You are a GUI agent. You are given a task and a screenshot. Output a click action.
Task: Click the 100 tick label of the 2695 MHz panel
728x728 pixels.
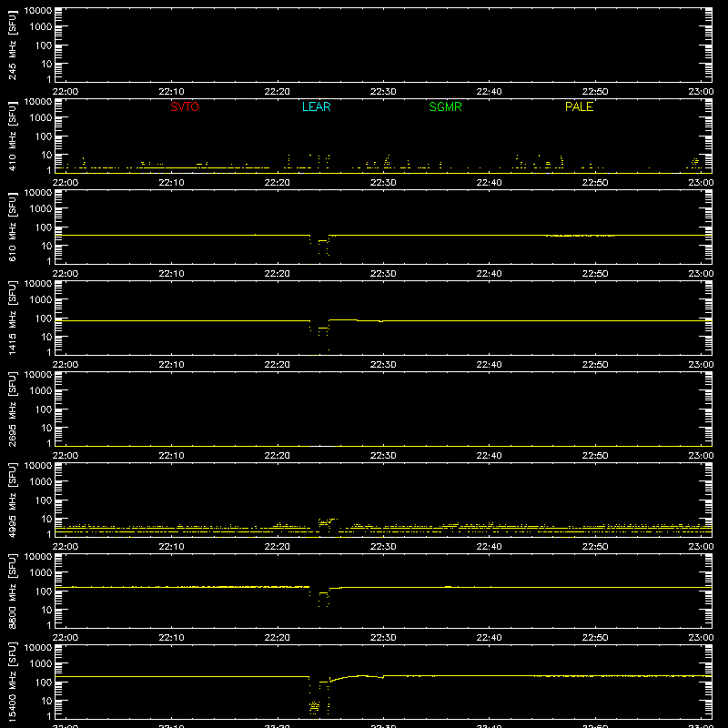tap(44, 409)
